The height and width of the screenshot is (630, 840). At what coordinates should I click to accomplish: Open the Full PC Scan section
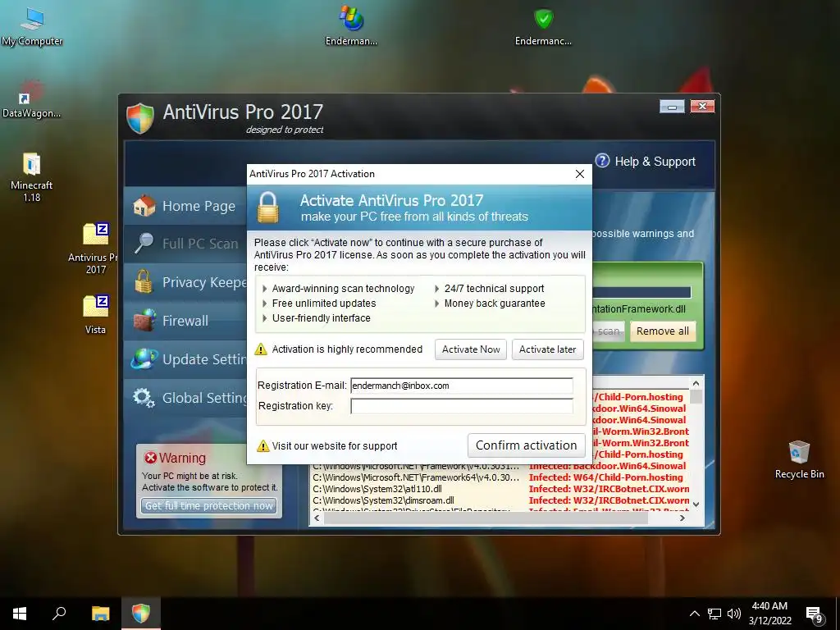click(x=185, y=244)
